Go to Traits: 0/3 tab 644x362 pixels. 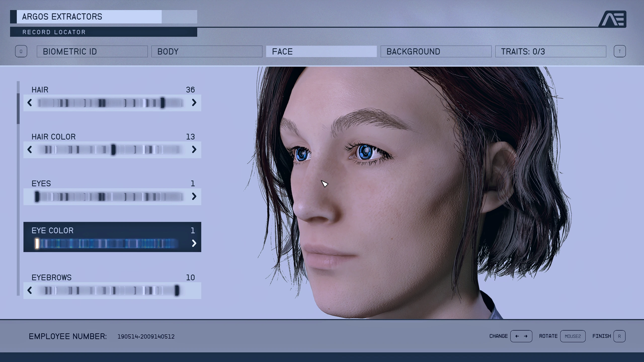(x=550, y=52)
